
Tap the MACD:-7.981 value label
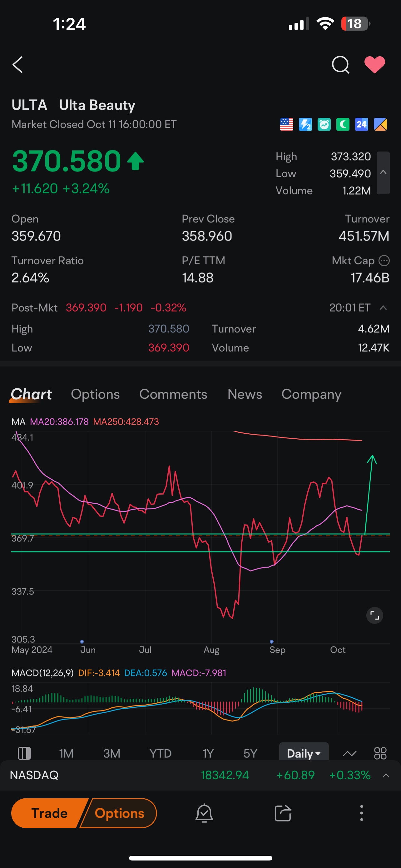(199, 673)
